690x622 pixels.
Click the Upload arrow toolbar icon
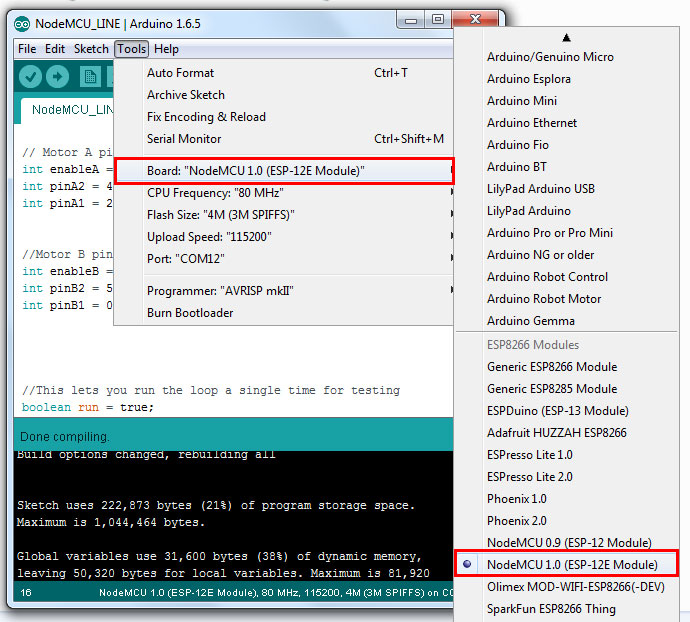(58, 77)
